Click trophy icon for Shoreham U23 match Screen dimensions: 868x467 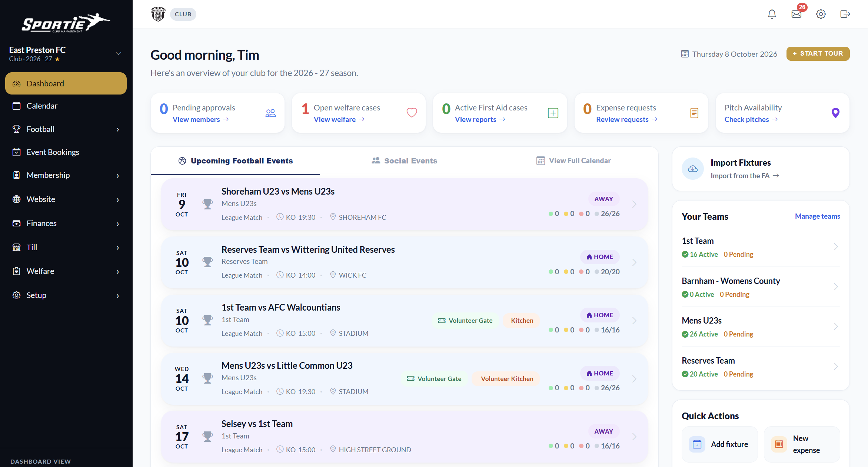(x=207, y=204)
